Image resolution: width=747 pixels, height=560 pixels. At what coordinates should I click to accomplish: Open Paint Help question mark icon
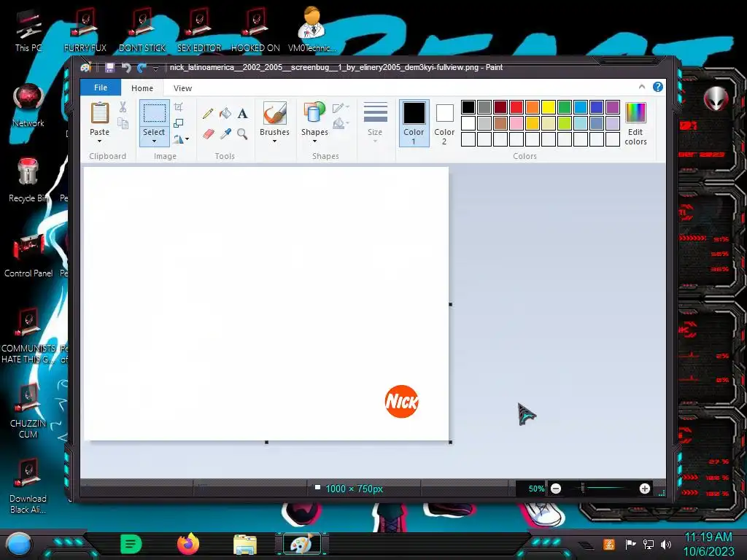658,87
